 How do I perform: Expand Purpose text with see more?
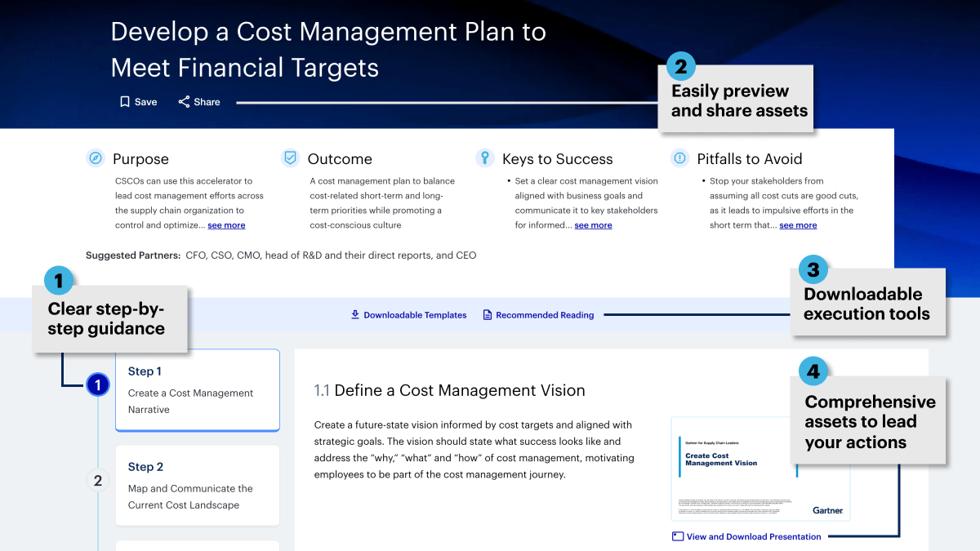pyautogui.click(x=226, y=225)
